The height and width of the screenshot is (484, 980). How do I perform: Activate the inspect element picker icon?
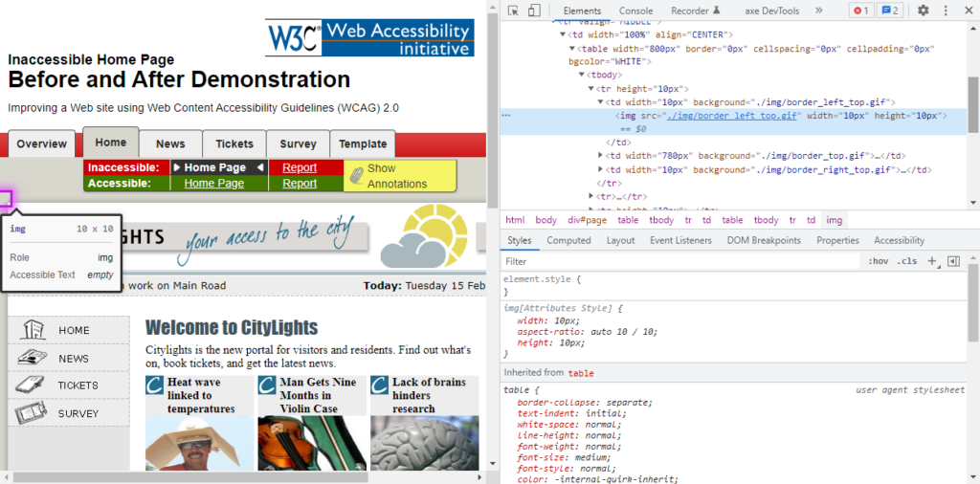513,11
